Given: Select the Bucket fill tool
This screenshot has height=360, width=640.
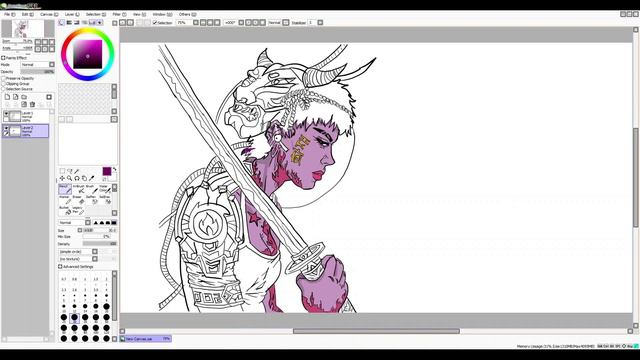Looking at the screenshot, I should [x=65, y=210].
